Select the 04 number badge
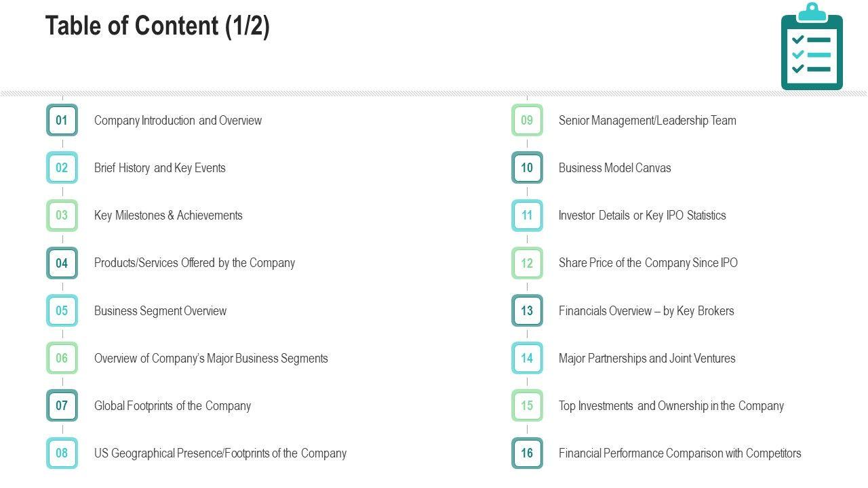The width and height of the screenshot is (868, 488). tap(62, 263)
